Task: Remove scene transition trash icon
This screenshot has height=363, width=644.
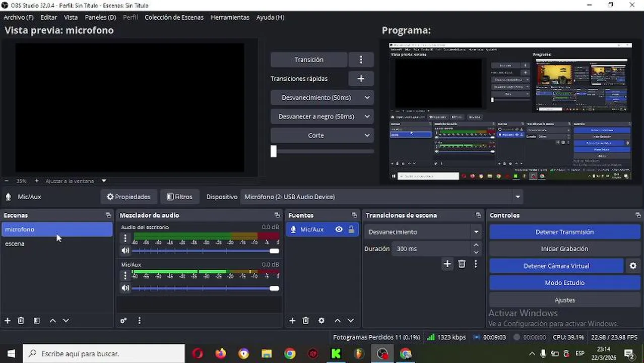Action: (462, 264)
